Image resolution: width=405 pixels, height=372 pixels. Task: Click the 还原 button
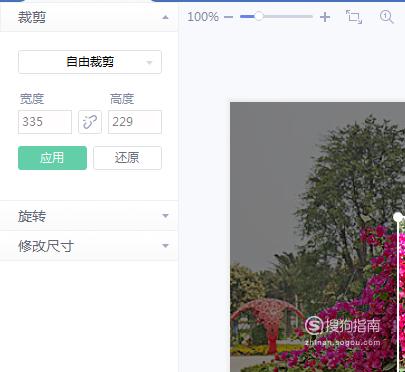[x=127, y=158]
